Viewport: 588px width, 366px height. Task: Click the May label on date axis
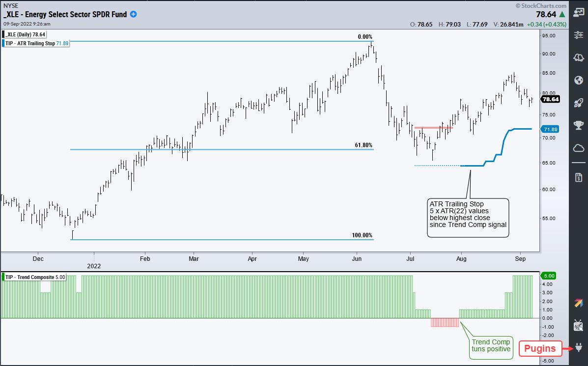point(303,259)
